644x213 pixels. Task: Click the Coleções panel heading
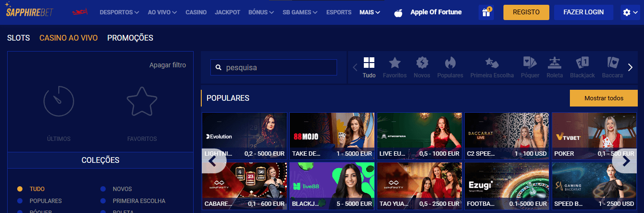(100, 160)
